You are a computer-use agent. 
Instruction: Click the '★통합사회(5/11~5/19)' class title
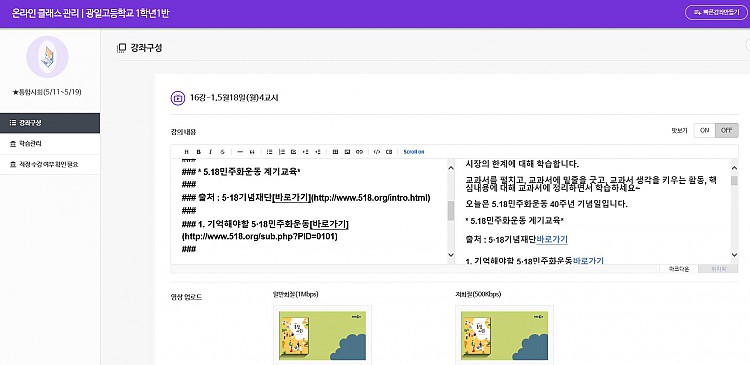click(47, 92)
